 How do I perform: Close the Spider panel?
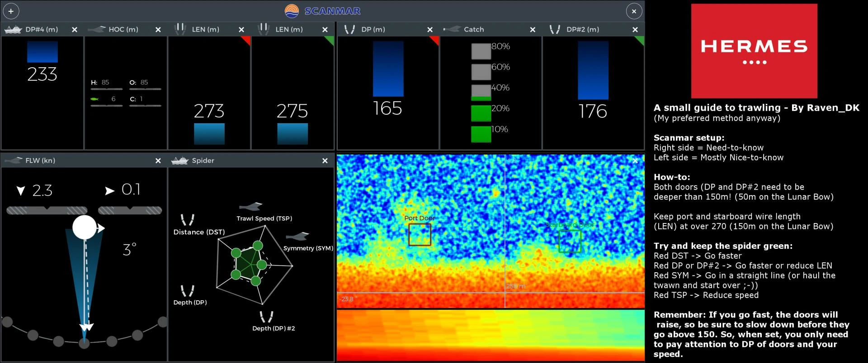[325, 161]
